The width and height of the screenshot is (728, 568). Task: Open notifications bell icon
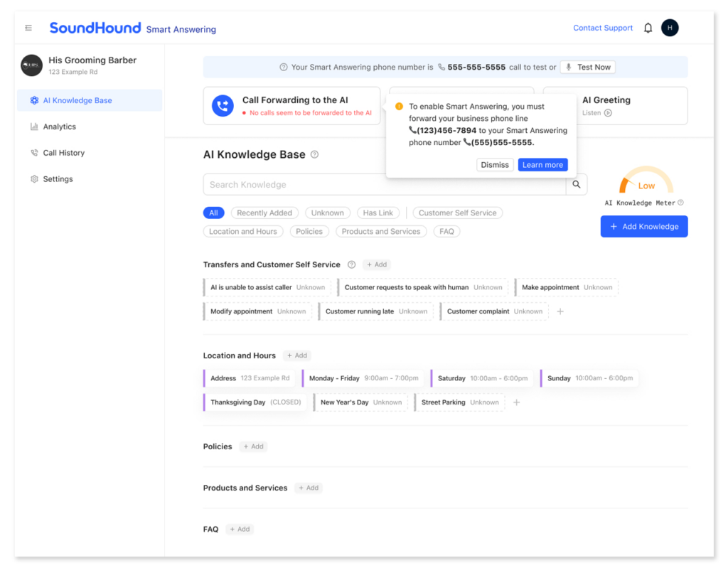pos(648,28)
